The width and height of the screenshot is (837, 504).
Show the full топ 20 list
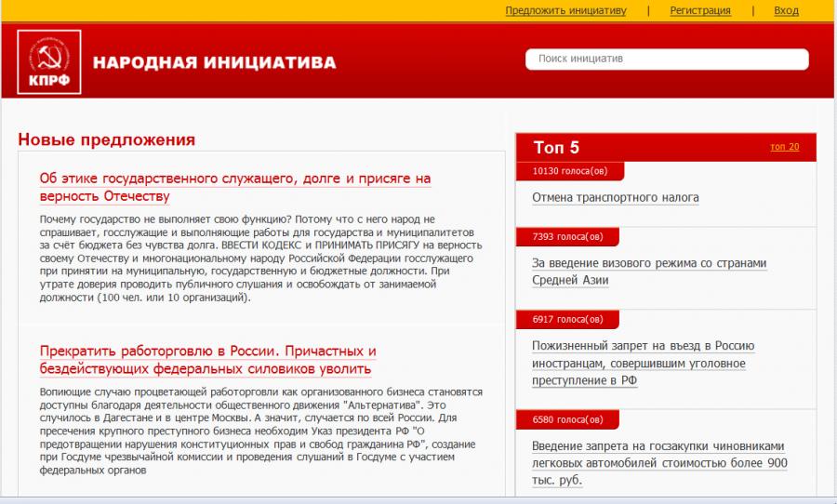(784, 147)
